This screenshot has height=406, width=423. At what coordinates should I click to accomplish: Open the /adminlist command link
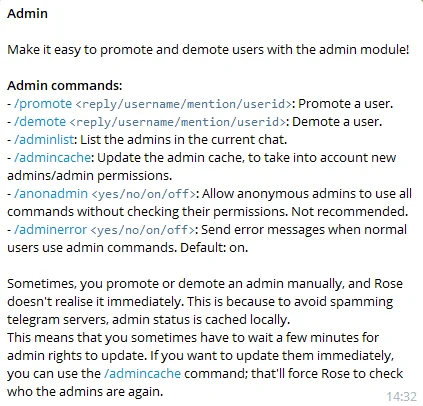44,140
